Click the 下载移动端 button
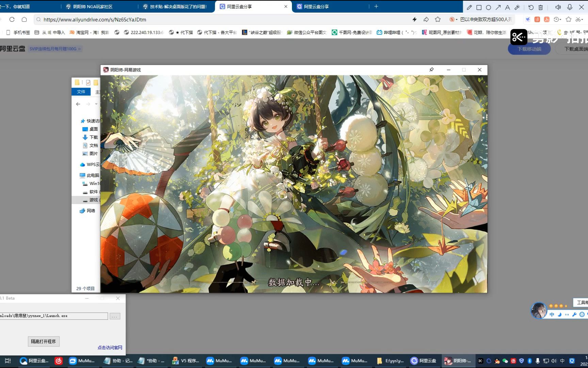The width and height of the screenshot is (588, 368). [529, 49]
